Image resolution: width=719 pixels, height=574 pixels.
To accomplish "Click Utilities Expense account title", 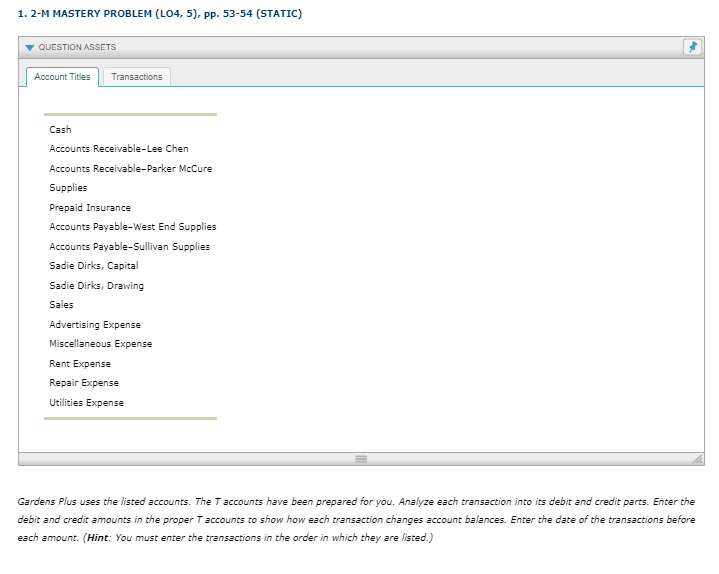I will click(86, 403).
